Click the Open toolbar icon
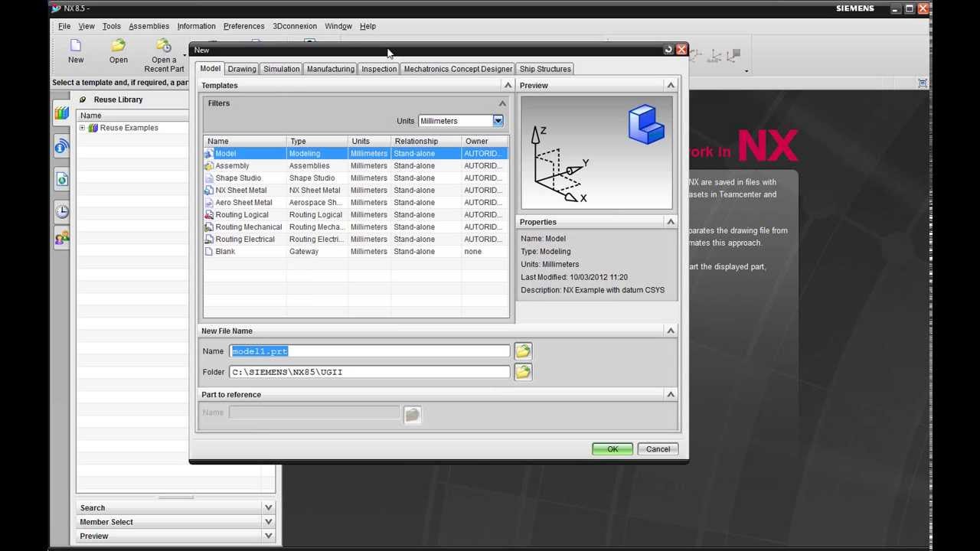 [118, 46]
